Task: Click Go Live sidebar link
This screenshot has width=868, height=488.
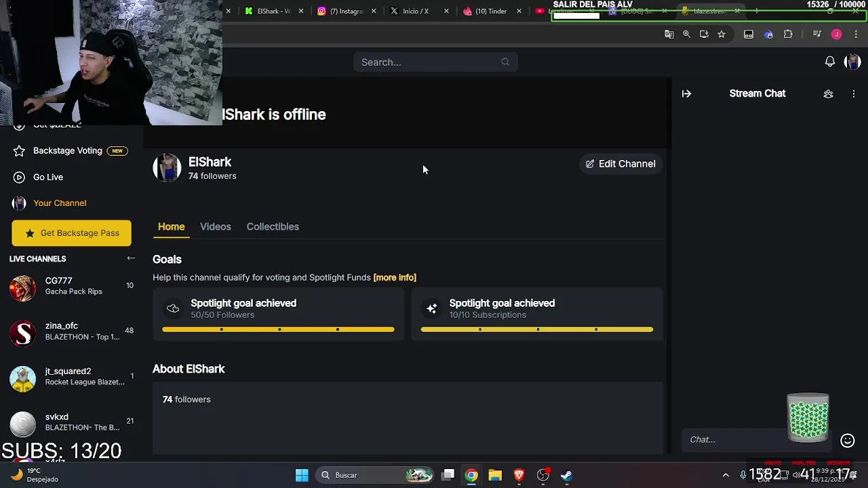Action: tap(48, 177)
